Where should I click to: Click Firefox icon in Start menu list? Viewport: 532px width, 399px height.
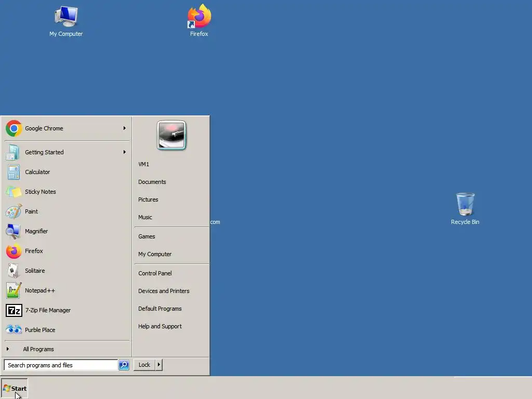point(14,251)
